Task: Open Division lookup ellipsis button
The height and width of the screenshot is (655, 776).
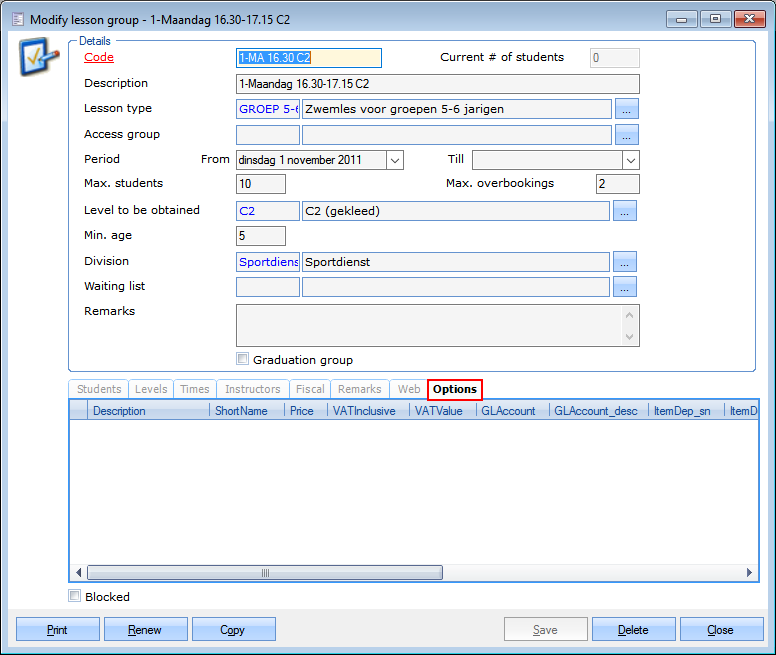Action: [626, 262]
